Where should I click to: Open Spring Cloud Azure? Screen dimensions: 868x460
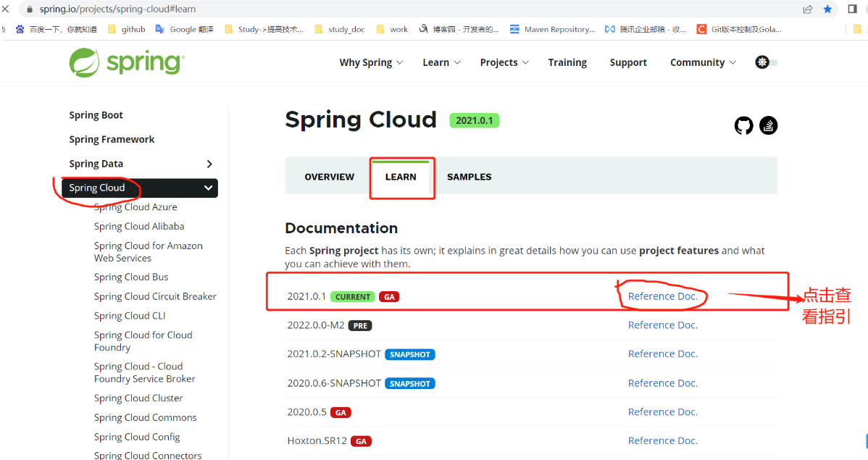click(135, 207)
